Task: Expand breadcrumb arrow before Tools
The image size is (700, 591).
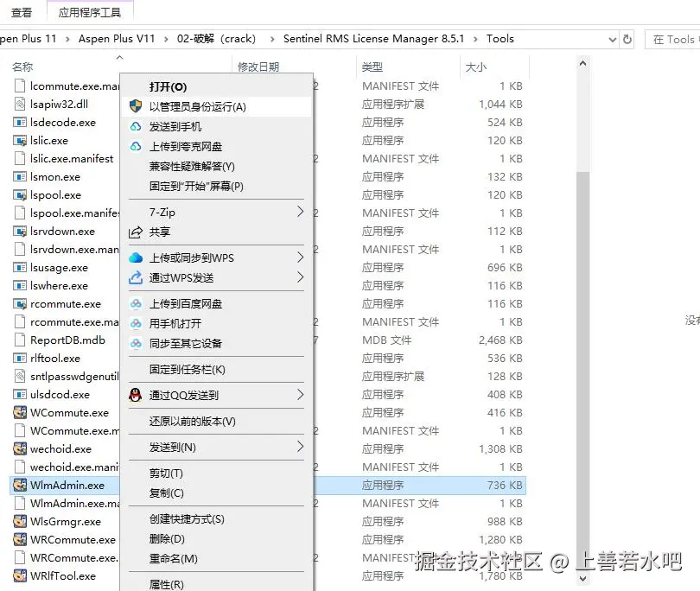Action: coord(475,39)
